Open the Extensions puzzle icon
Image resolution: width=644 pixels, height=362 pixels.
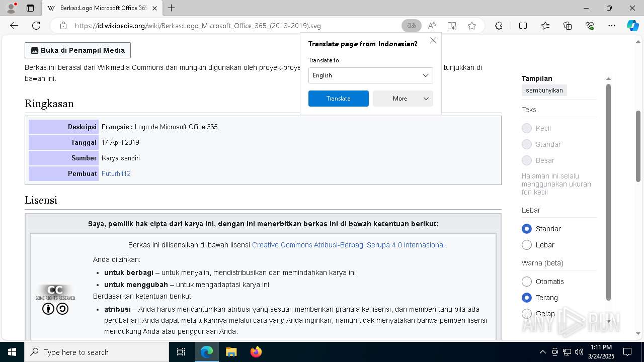point(499,26)
